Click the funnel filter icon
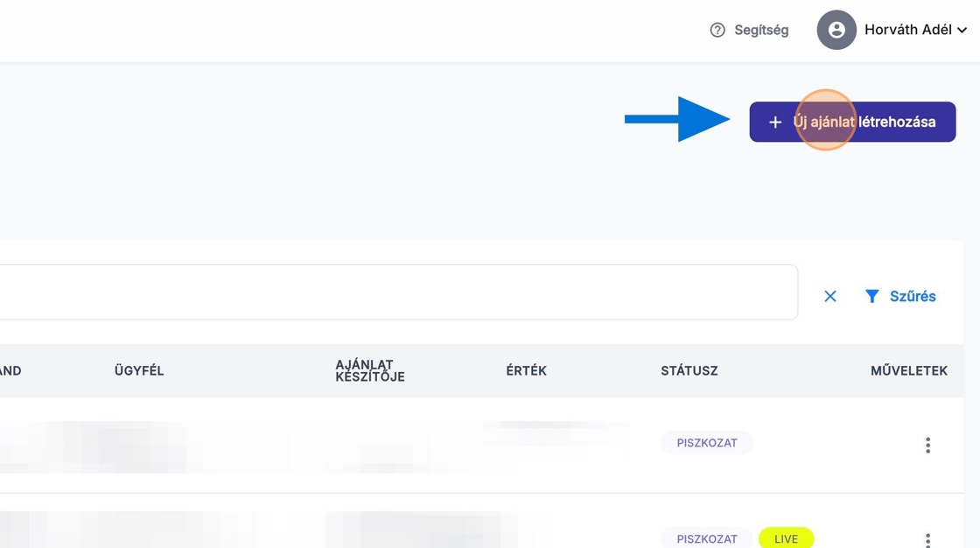The height and width of the screenshot is (548, 980). click(x=871, y=297)
